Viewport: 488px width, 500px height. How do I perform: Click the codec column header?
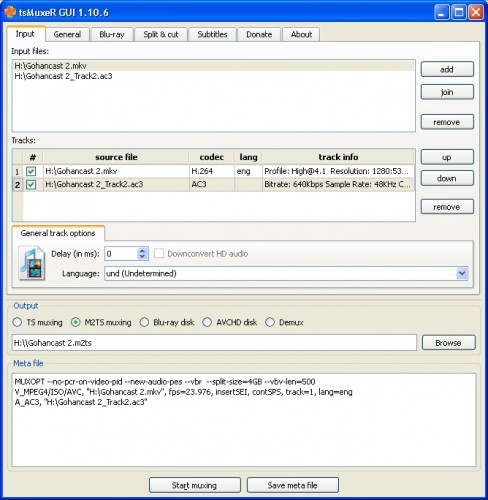tap(212, 157)
